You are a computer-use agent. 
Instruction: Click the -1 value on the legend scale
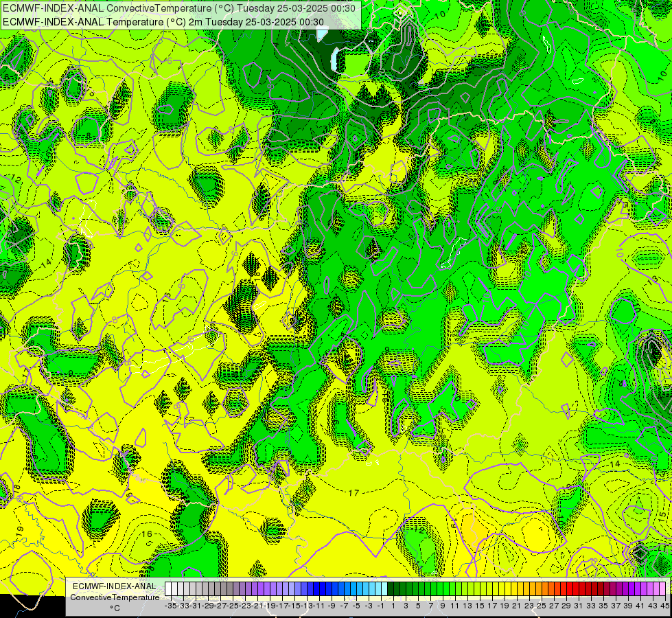pos(380,606)
